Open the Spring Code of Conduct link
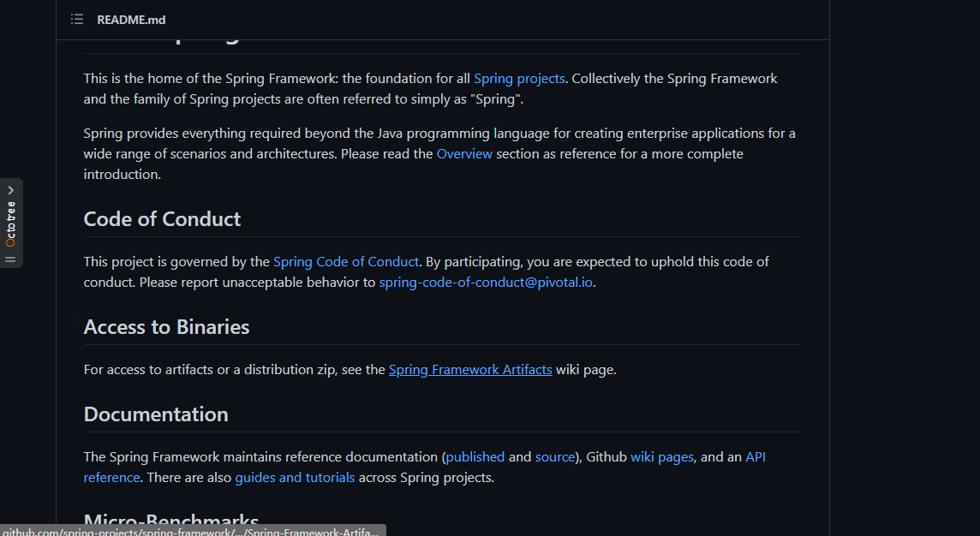 click(x=346, y=262)
